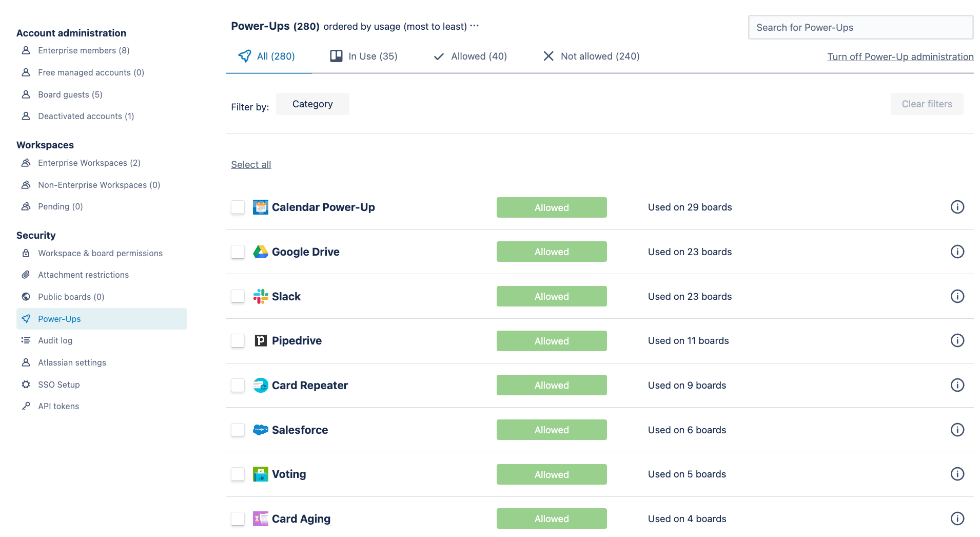Viewport: 980px width, 537px height.
Task: Click the Public boards globe icon
Action: click(x=26, y=297)
